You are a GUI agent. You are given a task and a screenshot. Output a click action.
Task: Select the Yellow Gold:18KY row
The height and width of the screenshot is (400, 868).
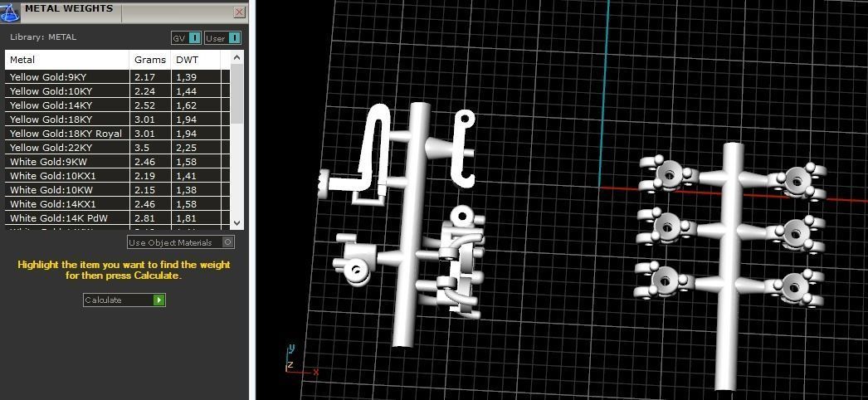click(117, 120)
